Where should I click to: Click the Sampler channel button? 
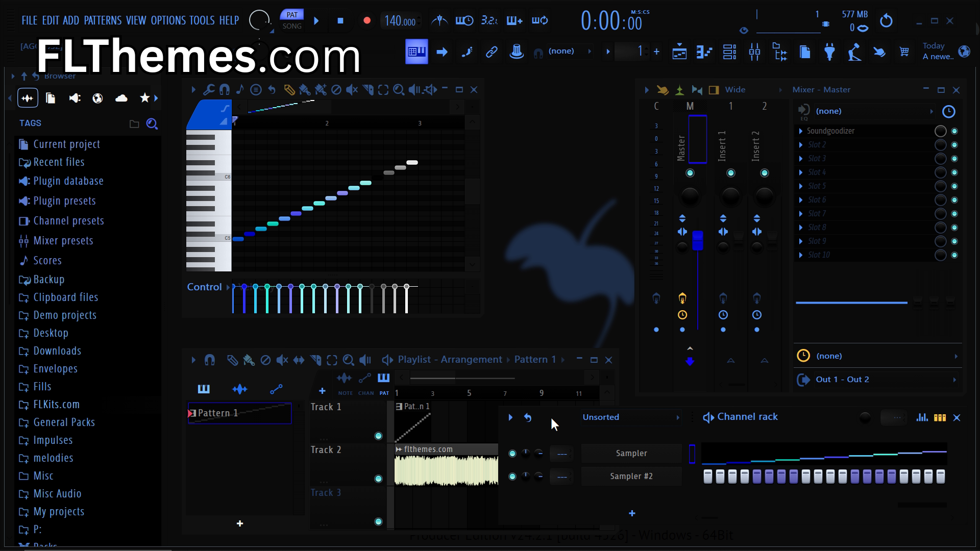coord(631,454)
